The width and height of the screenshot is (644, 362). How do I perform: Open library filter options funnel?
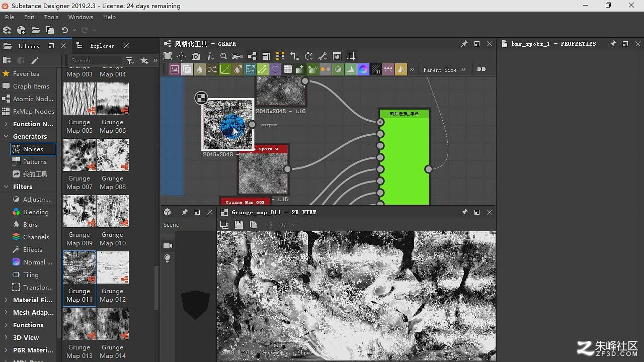[x=130, y=60]
